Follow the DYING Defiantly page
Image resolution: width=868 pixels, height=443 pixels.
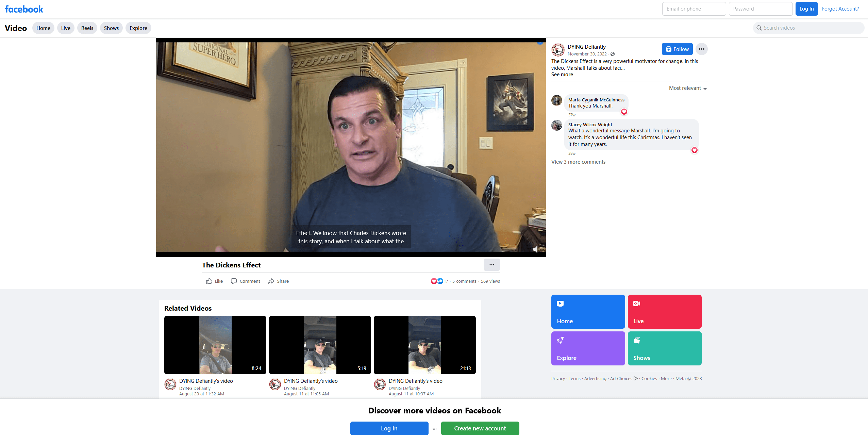point(677,49)
